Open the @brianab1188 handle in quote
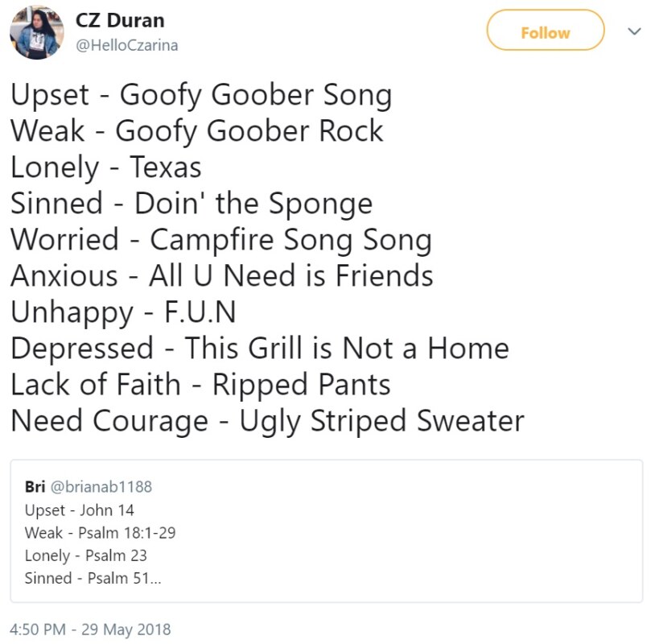This screenshot has width=651, height=644. click(x=101, y=487)
